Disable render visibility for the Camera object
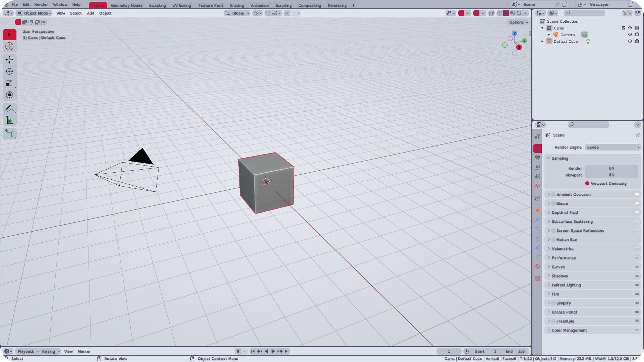 (x=637, y=35)
